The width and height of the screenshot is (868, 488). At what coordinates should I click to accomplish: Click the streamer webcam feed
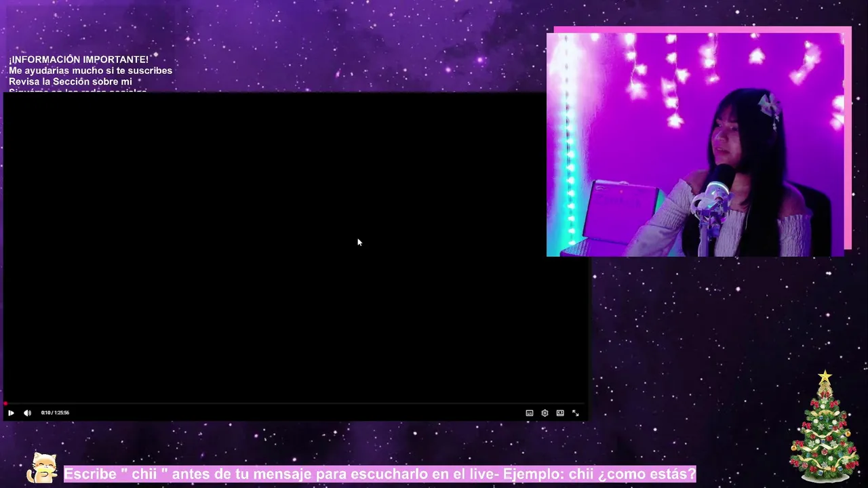(695, 145)
